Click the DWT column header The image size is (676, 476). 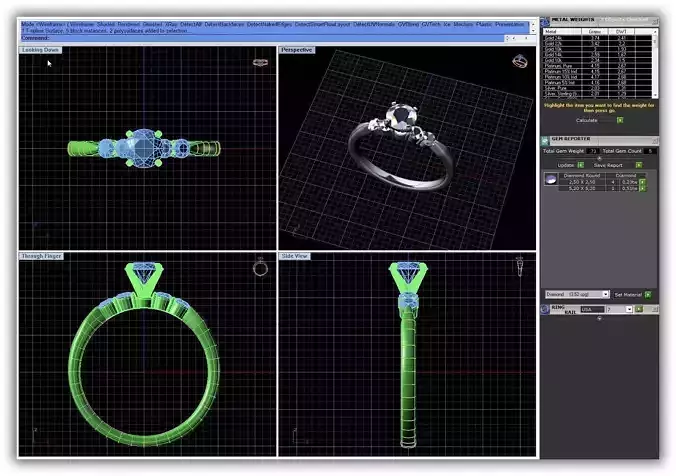click(x=621, y=31)
